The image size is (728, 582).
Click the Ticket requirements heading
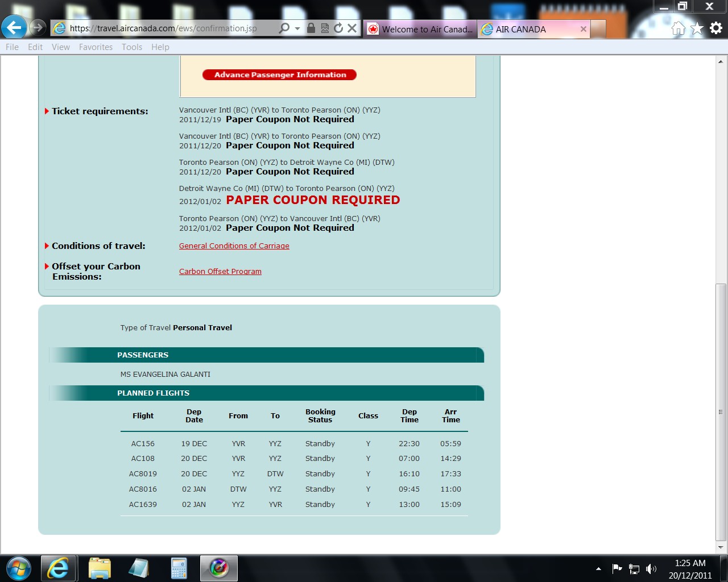click(x=100, y=111)
